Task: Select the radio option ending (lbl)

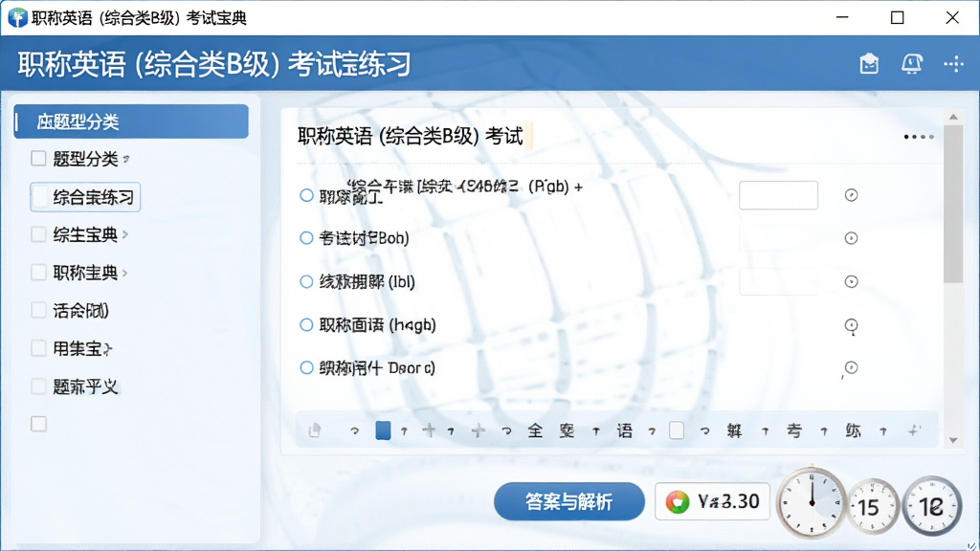Action: pyautogui.click(x=306, y=282)
